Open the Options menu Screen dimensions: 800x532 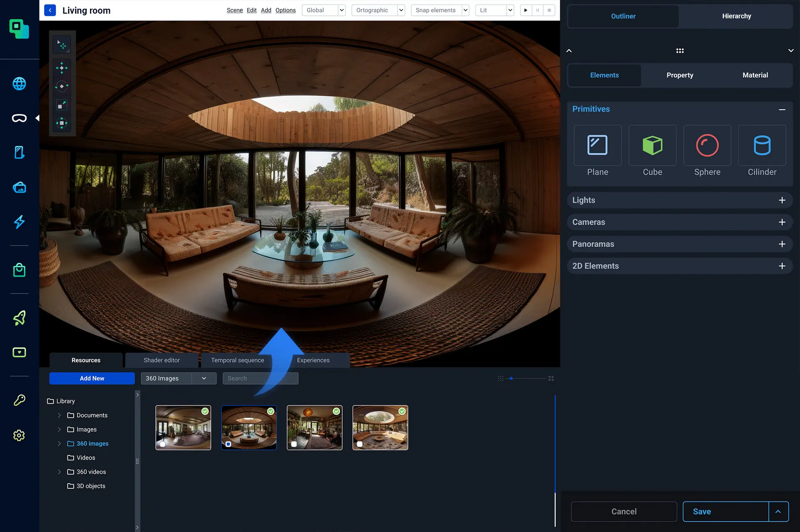click(285, 10)
